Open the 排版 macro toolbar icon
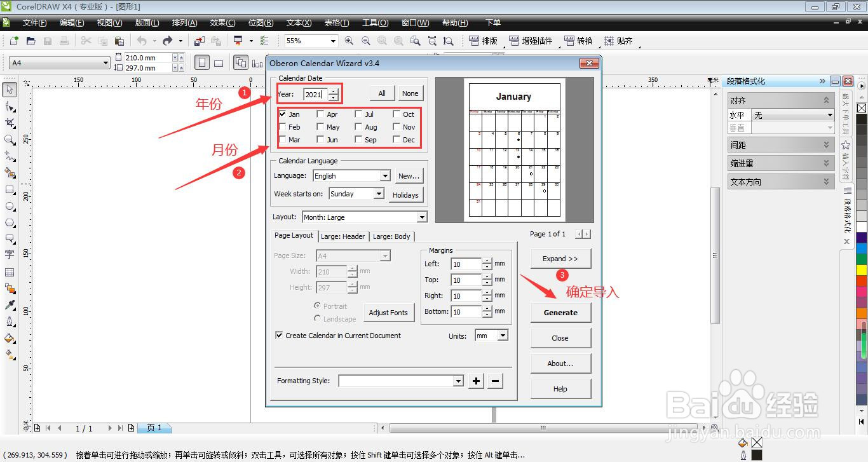 click(x=484, y=41)
